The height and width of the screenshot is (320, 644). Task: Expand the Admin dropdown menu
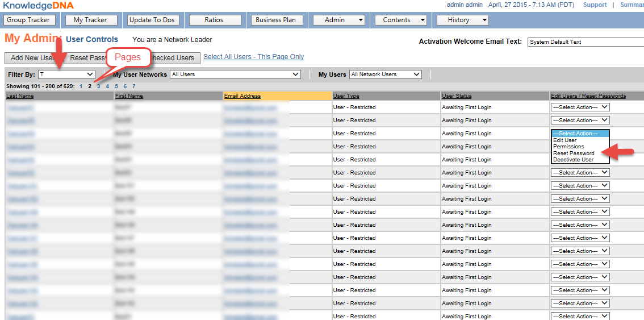338,20
